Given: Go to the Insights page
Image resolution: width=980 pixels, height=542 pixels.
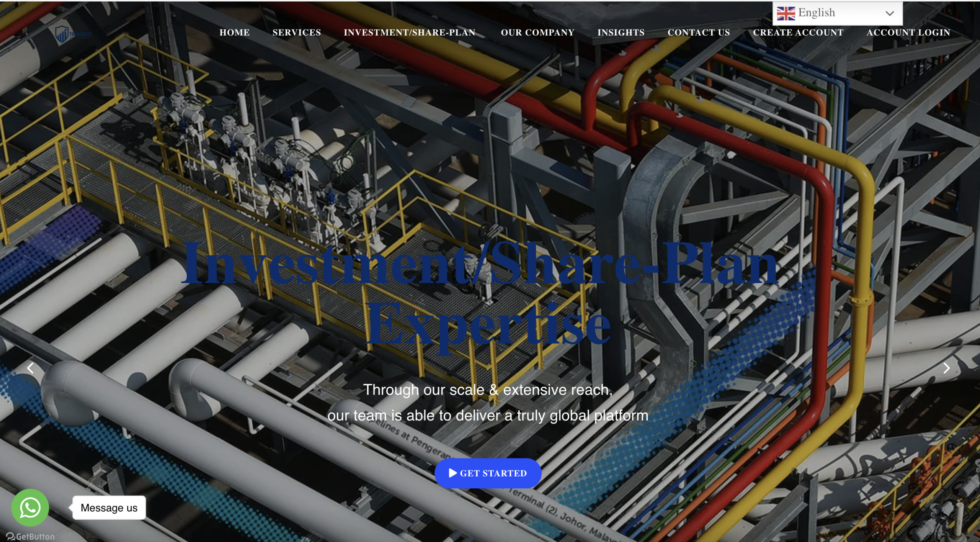Looking at the screenshot, I should tap(621, 33).
